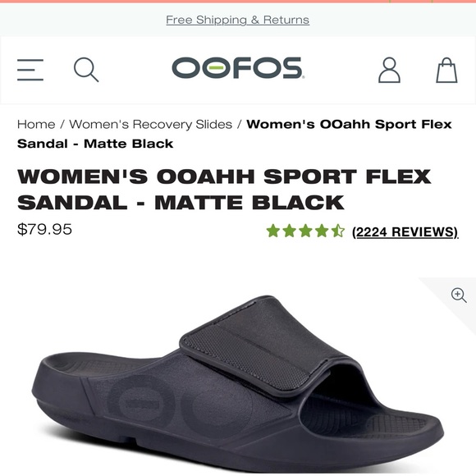Click the half-filled fifth rating star
The image size is (476, 476).
[338, 231]
